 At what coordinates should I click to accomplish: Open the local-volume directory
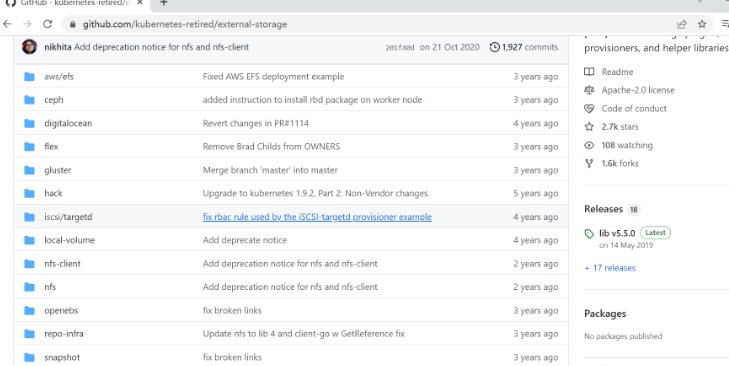[69, 240]
